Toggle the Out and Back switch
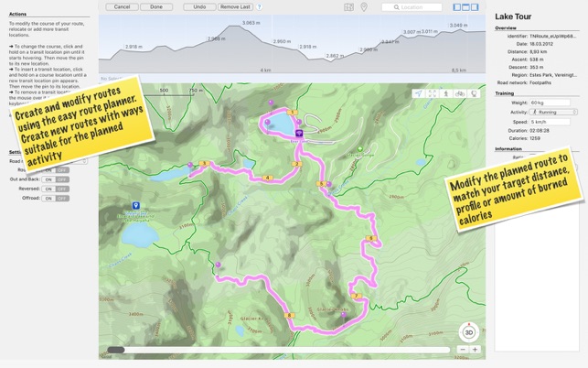Image resolution: width=588 pixels, height=368 pixels. click(55, 179)
